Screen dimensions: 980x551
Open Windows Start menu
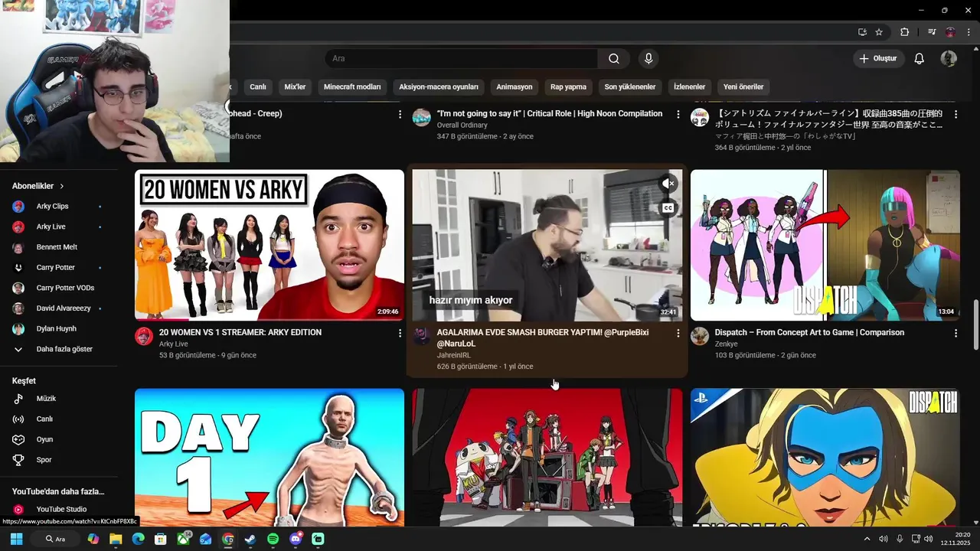click(x=16, y=539)
